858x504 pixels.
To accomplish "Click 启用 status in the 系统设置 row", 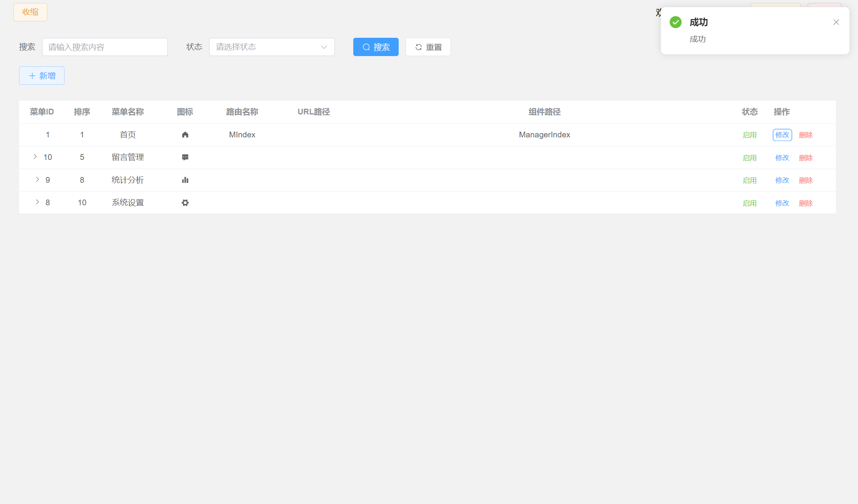I will click(749, 203).
